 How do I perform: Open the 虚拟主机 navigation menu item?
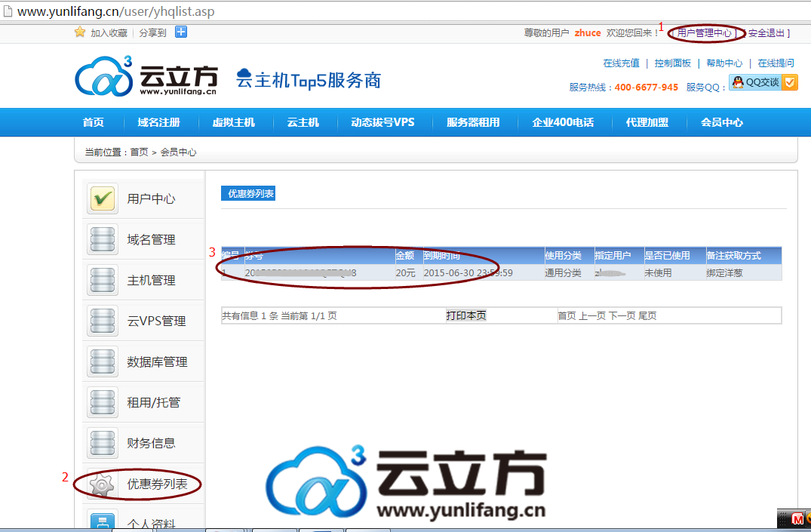click(234, 123)
